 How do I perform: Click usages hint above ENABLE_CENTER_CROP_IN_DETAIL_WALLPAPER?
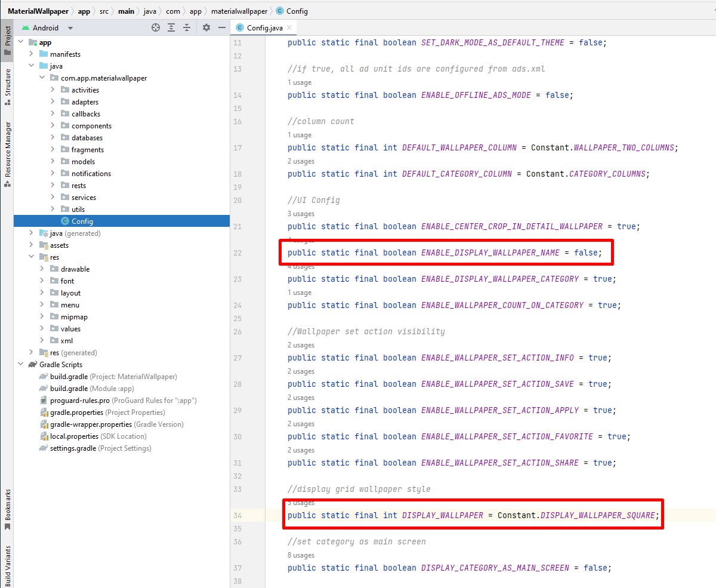[x=301, y=214]
